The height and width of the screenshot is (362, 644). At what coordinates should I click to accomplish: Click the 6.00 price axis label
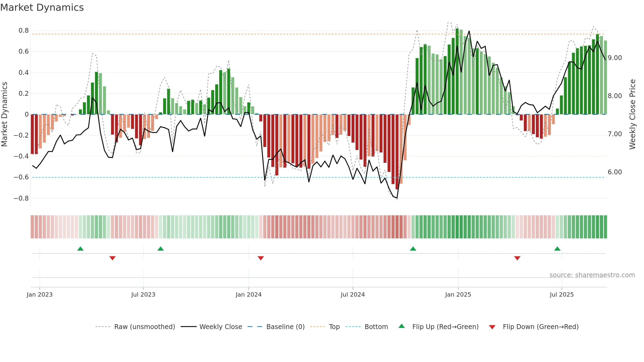click(615, 172)
